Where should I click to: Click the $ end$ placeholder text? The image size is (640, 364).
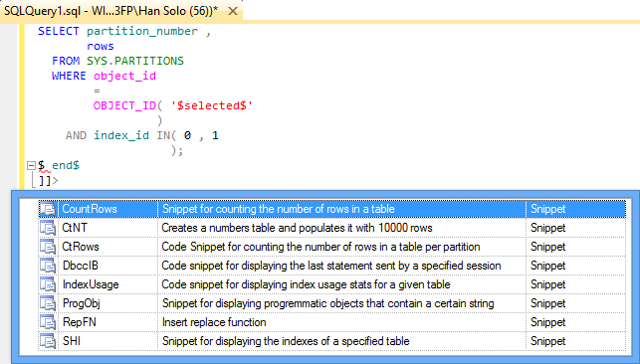pyautogui.click(x=59, y=165)
